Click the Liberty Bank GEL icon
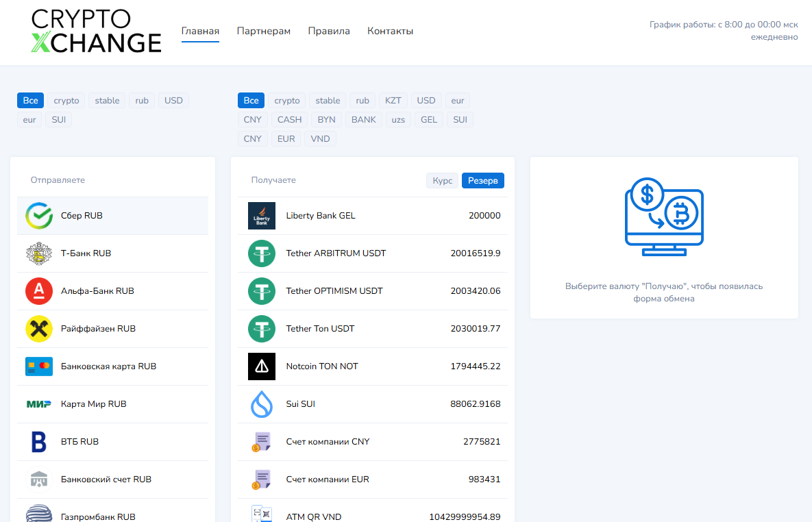Image resolution: width=812 pixels, height=522 pixels. pyautogui.click(x=262, y=216)
